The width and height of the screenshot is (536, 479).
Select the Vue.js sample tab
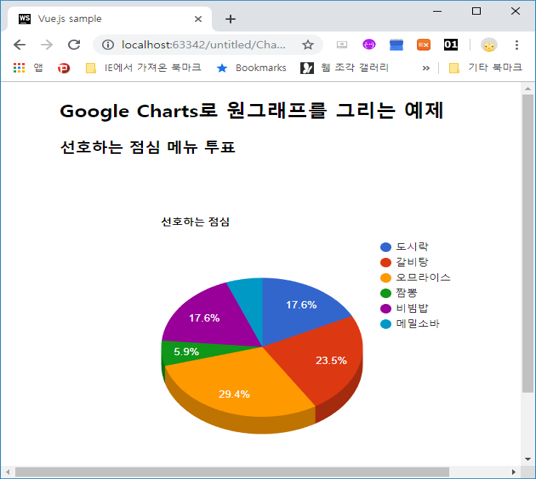(108, 19)
